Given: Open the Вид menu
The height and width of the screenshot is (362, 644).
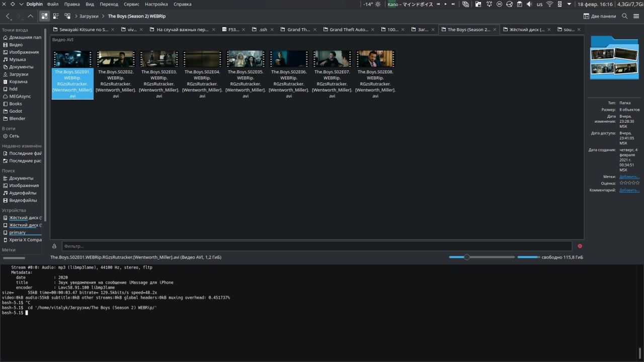Looking at the screenshot, I should click(x=90, y=4).
